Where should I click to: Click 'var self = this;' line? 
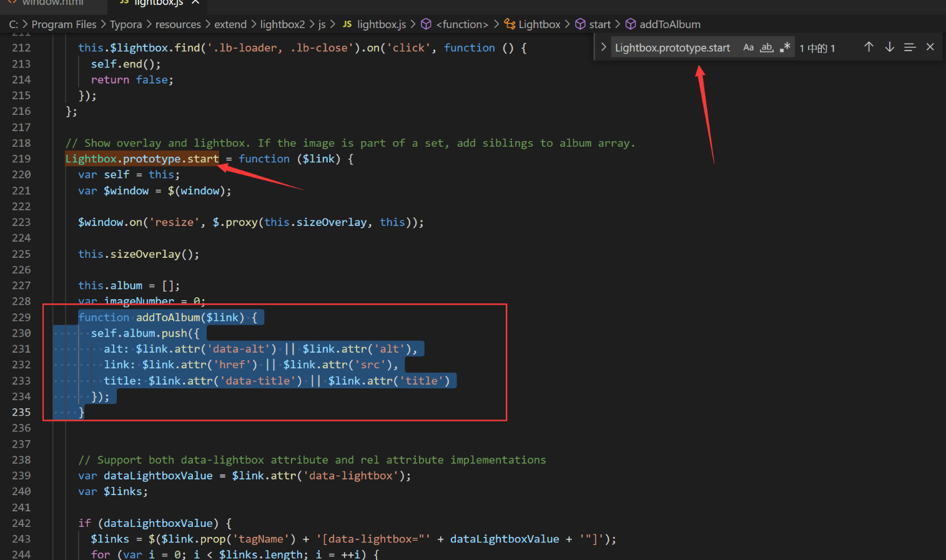point(129,175)
